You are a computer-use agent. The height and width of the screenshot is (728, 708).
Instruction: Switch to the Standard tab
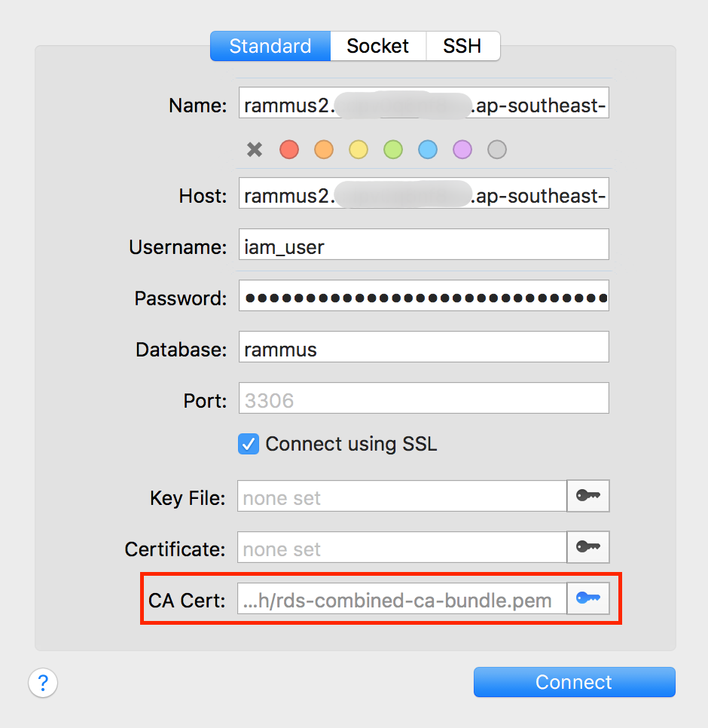pos(270,46)
